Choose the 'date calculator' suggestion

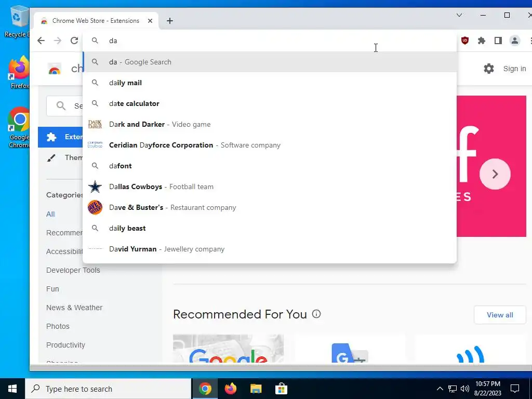270,103
